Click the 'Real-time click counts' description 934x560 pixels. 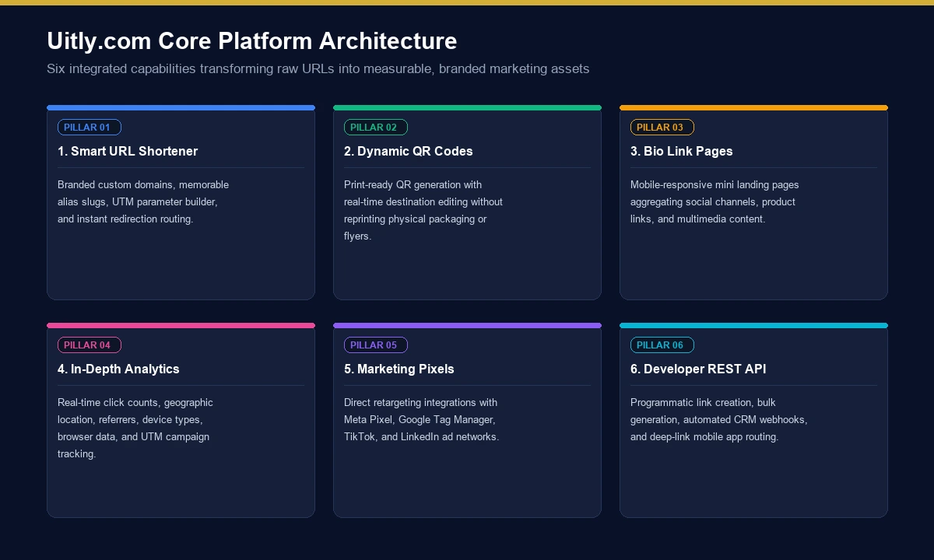(135, 429)
